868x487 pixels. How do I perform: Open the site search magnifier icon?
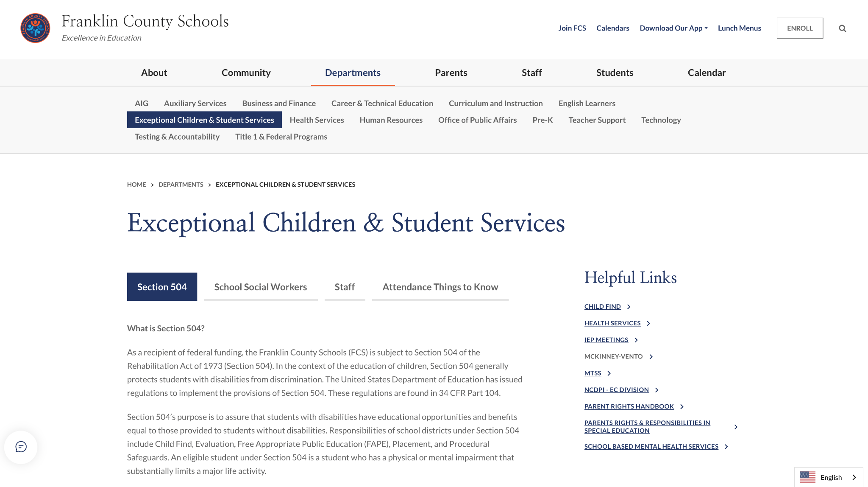pyautogui.click(x=842, y=28)
